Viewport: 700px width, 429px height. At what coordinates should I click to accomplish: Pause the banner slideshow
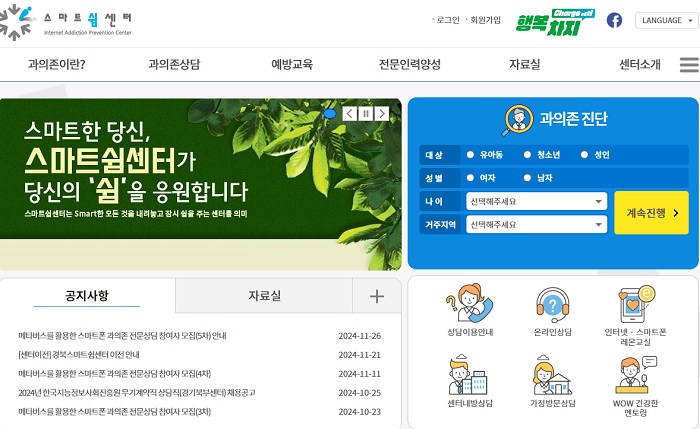[x=365, y=114]
